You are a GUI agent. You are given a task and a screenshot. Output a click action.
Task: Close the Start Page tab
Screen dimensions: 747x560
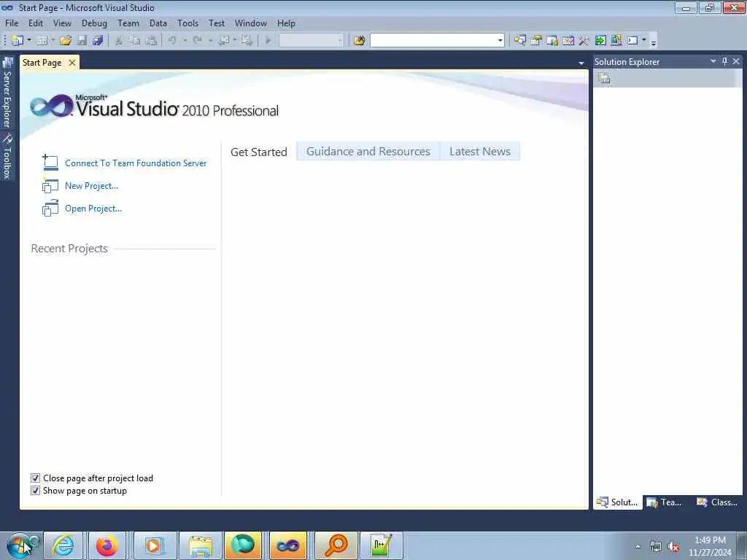click(x=72, y=63)
